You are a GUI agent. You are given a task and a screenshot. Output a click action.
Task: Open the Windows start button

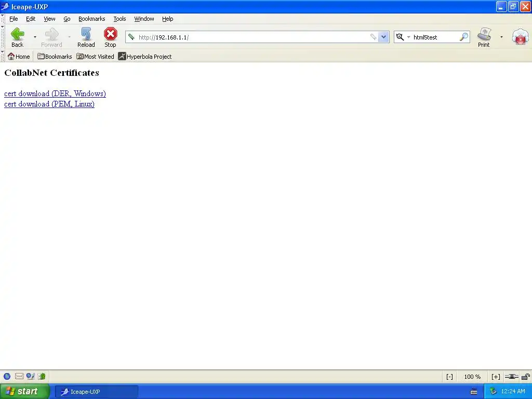(25, 391)
